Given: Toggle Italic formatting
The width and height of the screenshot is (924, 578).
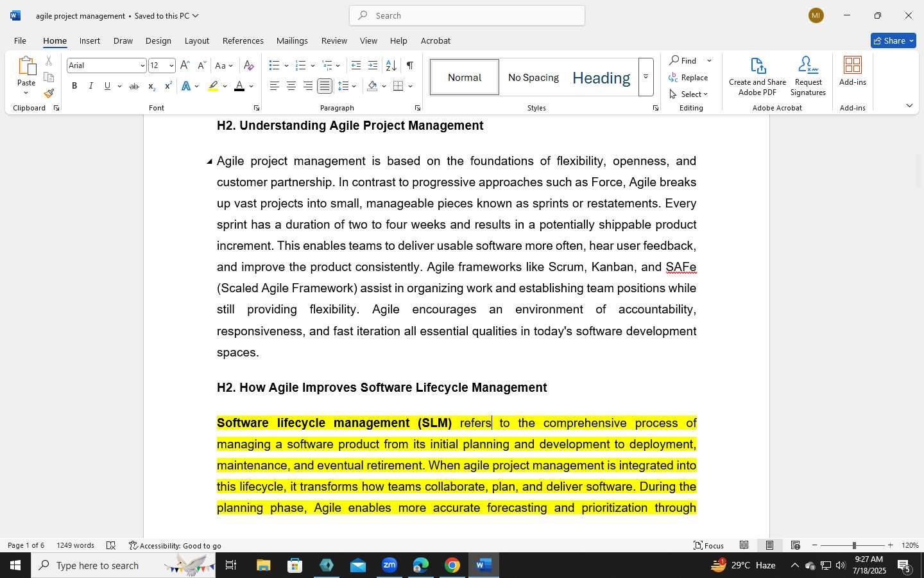Looking at the screenshot, I should 90,86.
